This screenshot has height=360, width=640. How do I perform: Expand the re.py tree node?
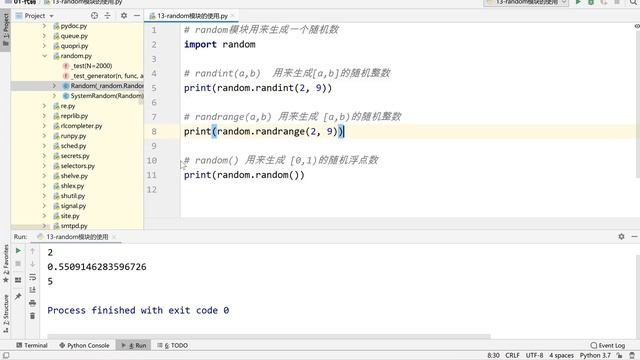tap(44, 106)
